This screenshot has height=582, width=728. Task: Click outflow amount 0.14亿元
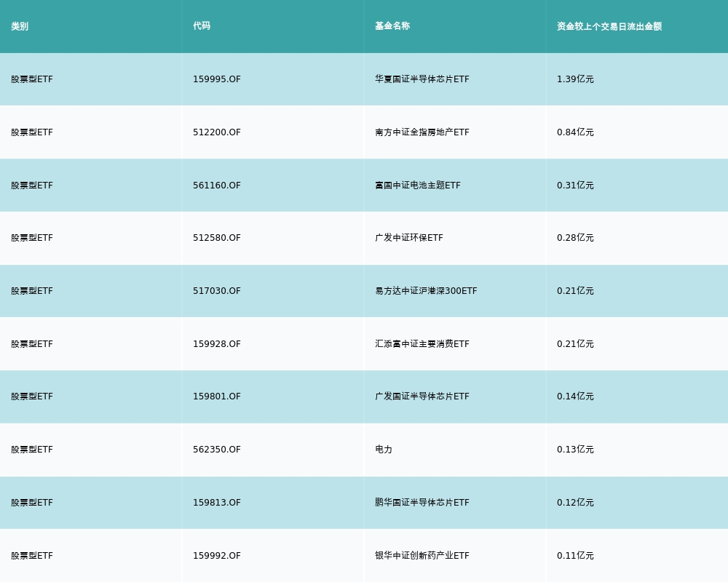[575, 396]
